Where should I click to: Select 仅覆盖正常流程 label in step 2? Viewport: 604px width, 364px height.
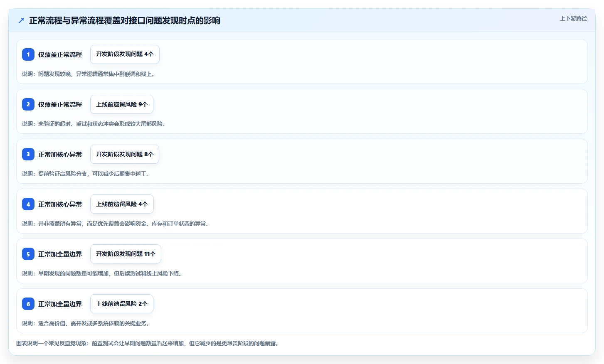[x=60, y=104]
